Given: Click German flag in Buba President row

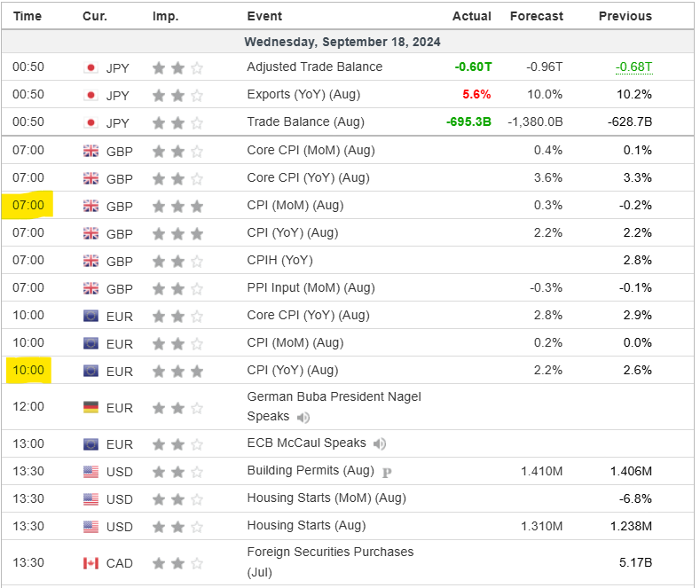Looking at the screenshot, I should point(90,407).
